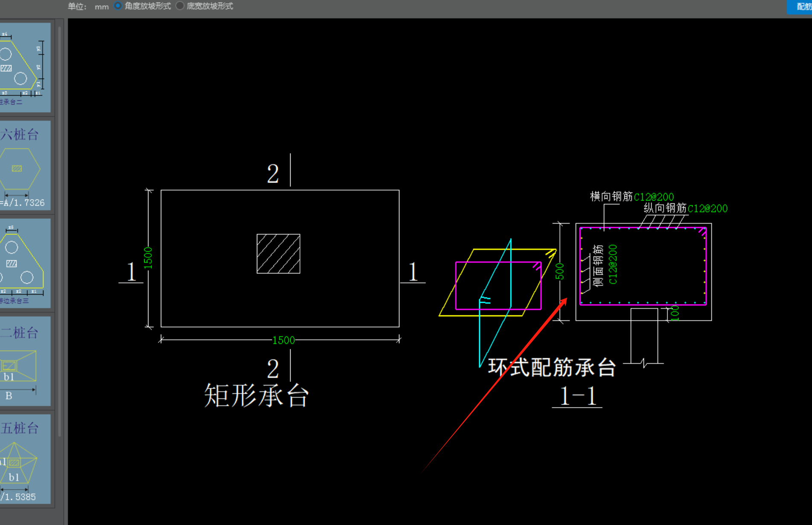The width and height of the screenshot is (812, 525).
Task: Edit 横向钢筋 value C12@200
Action: [x=654, y=197]
